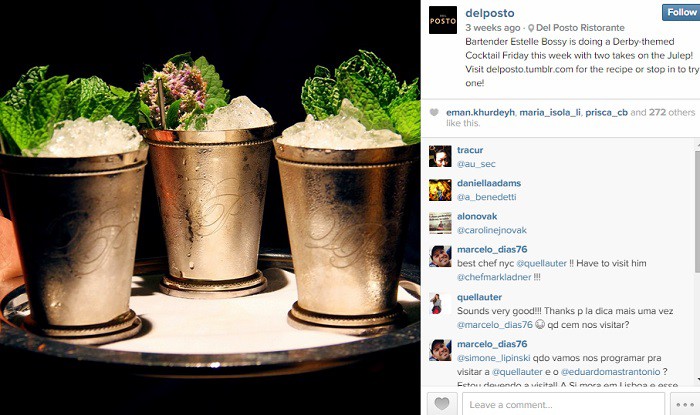
Task: Open quellauter's profile avatar
Action: pyautogui.click(x=440, y=303)
